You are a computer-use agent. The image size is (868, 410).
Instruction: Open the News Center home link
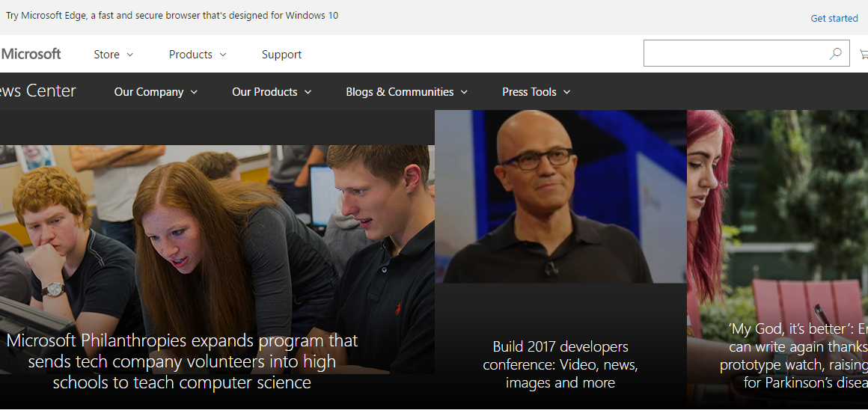(37, 91)
